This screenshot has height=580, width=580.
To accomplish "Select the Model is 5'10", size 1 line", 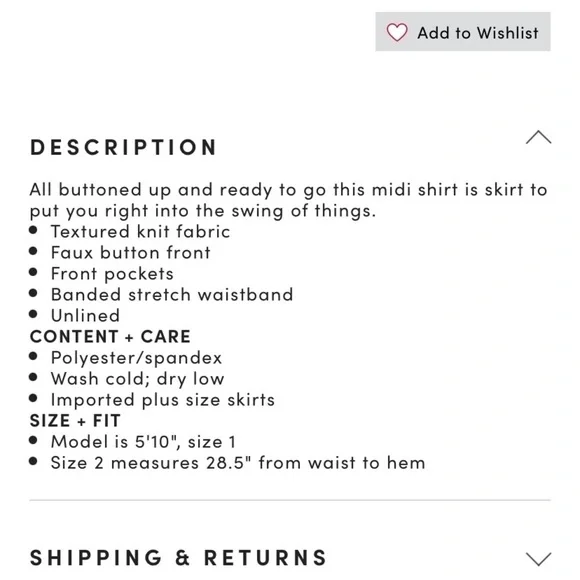I will coord(143,442).
